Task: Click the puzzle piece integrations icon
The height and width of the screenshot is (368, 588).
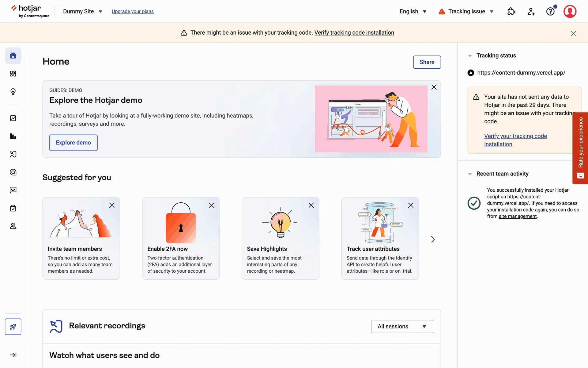Action: 511,11
